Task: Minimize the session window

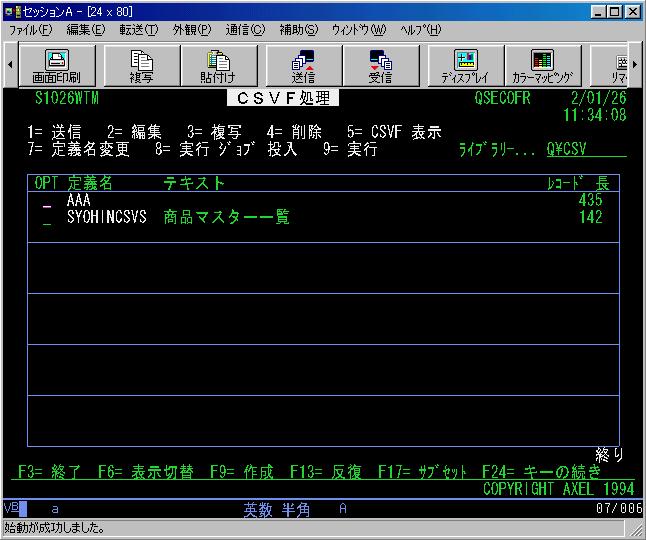Action: pyautogui.click(x=598, y=12)
